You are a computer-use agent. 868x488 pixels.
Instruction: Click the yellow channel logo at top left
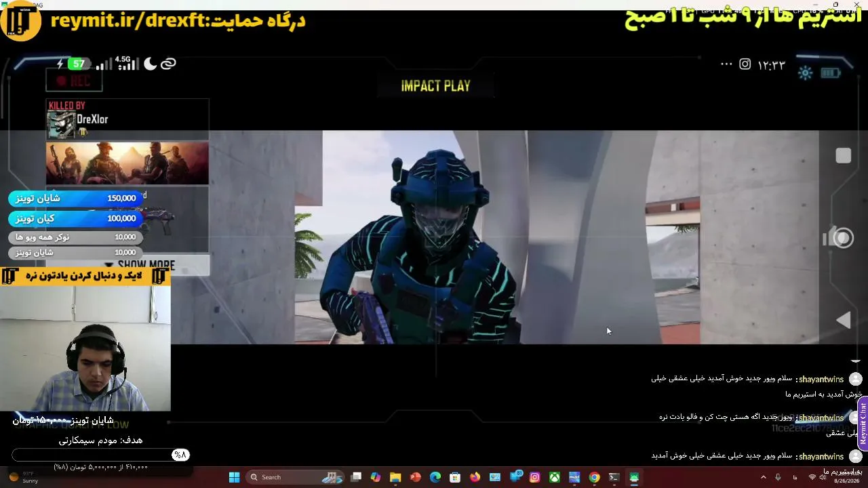tap(22, 22)
